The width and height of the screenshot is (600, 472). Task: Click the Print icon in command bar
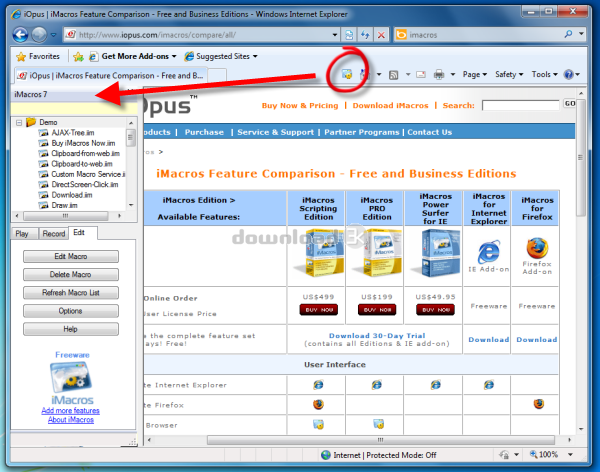point(439,74)
